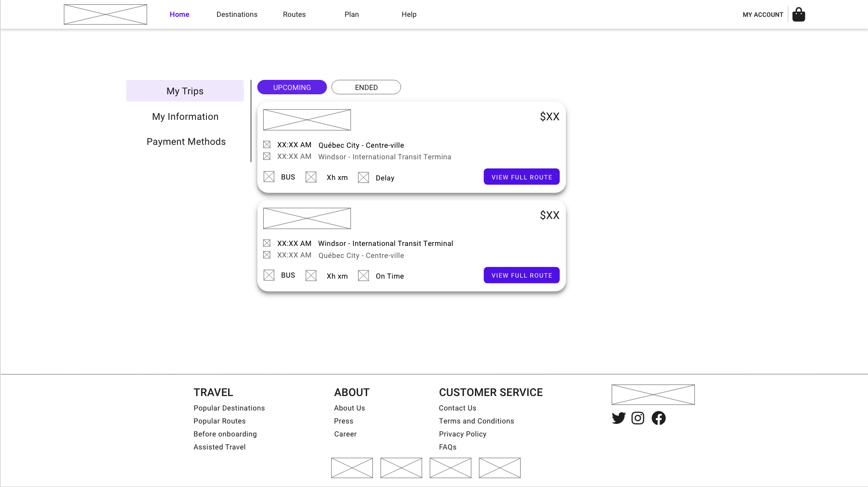868x487 pixels.
Task: Open the Payment Methods section
Action: tap(186, 141)
